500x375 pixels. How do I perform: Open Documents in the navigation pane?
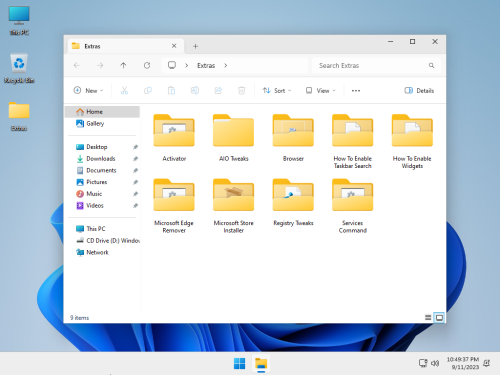pyautogui.click(x=102, y=170)
